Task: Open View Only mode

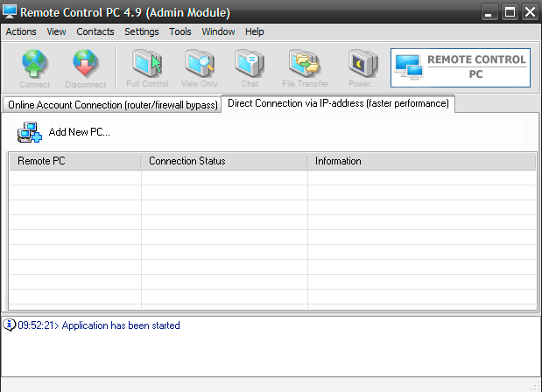Action: [x=200, y=68]
